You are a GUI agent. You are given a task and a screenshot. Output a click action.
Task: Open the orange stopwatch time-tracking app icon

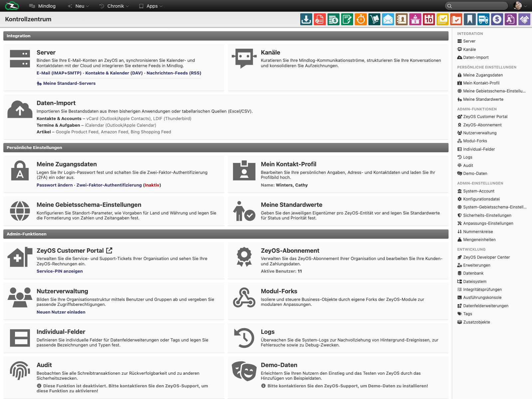pyautogui.click(x=361, y=19)
